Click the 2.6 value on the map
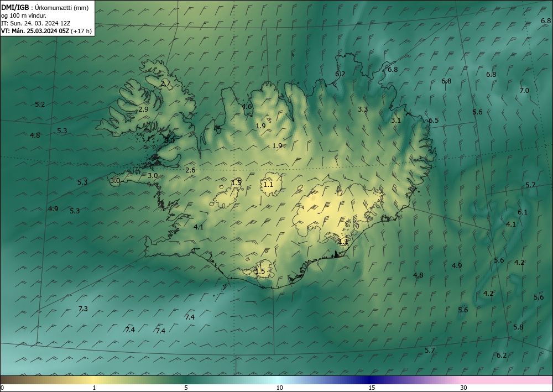This screenshot has width=553, height=392. tap(190, 170)
